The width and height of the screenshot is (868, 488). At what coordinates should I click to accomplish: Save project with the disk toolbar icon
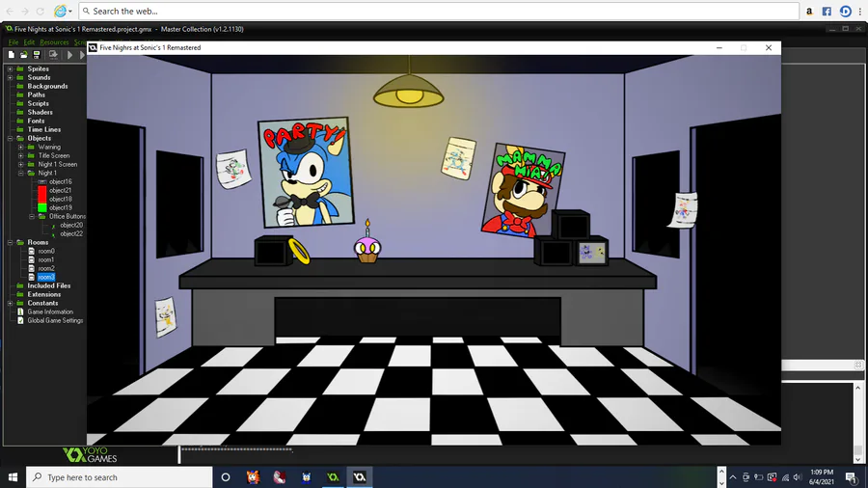[x=37, y=55]
